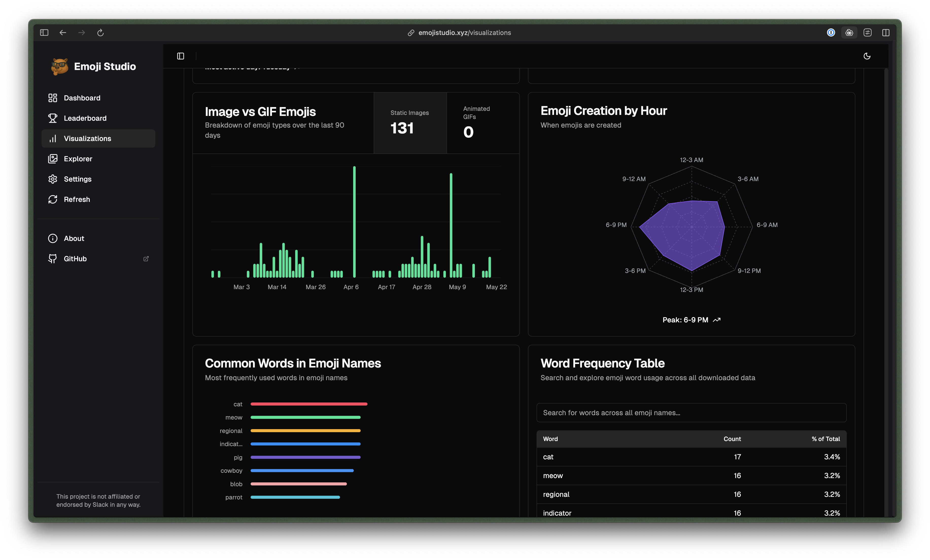
Task: Click the Refresh sync icon
Action: click(53, 200)
